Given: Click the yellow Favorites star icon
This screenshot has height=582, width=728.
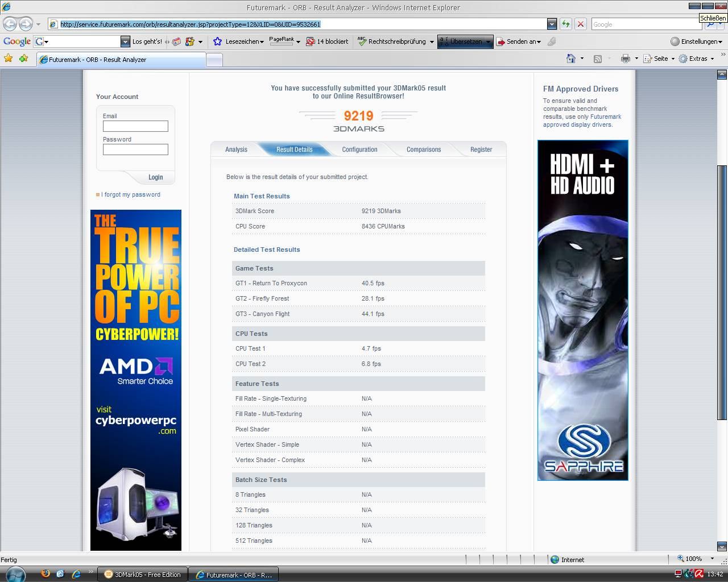Looking at the screenshot, I should point(8,58).
